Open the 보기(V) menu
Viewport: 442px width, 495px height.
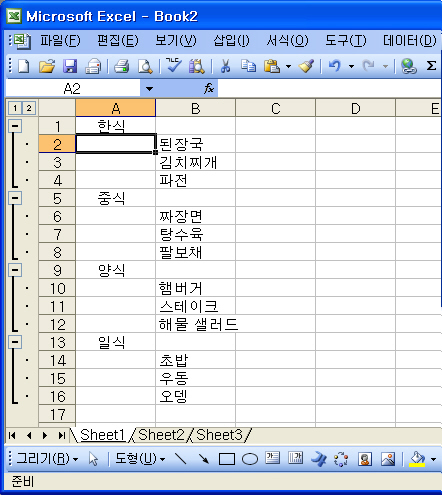pyautogui.click(x=176, y=41)
